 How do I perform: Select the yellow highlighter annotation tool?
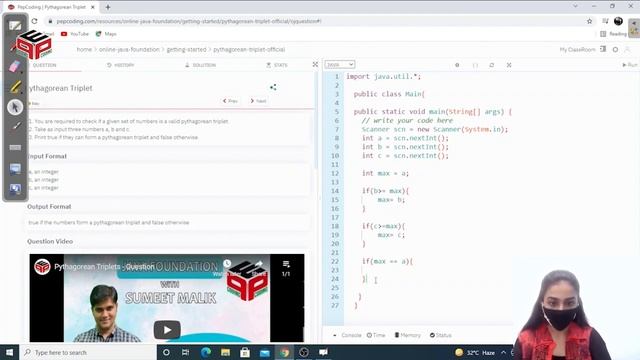tap(15, 87)
